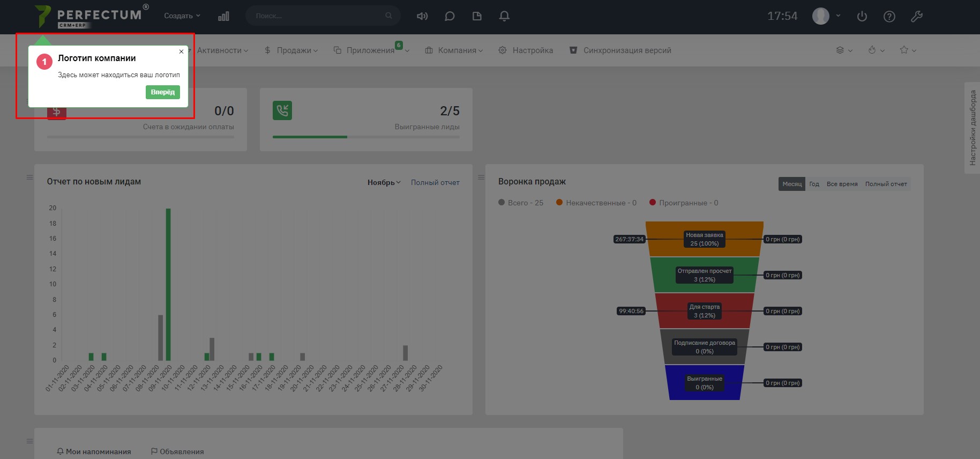Image resolution: width=980 pixels, height=459 pixels.
Task: Toggle the Проигранные legend item
Action: click(683, 203)
